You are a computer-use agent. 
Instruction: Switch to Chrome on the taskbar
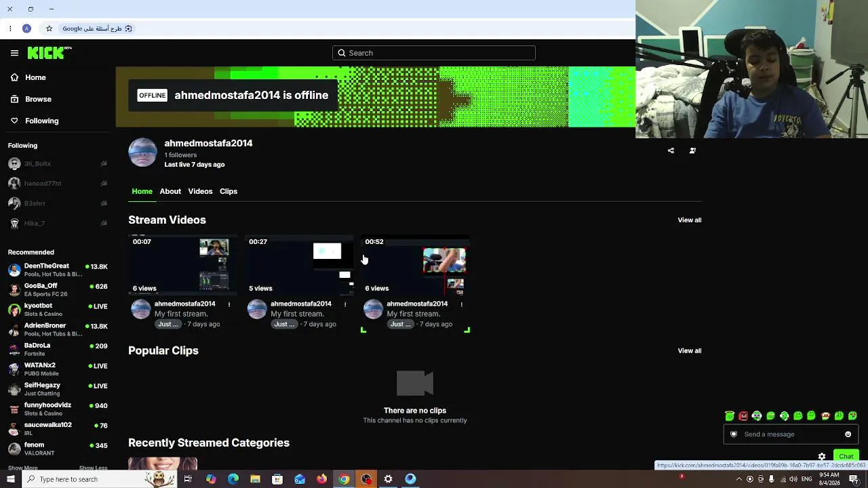click(344, 479)
